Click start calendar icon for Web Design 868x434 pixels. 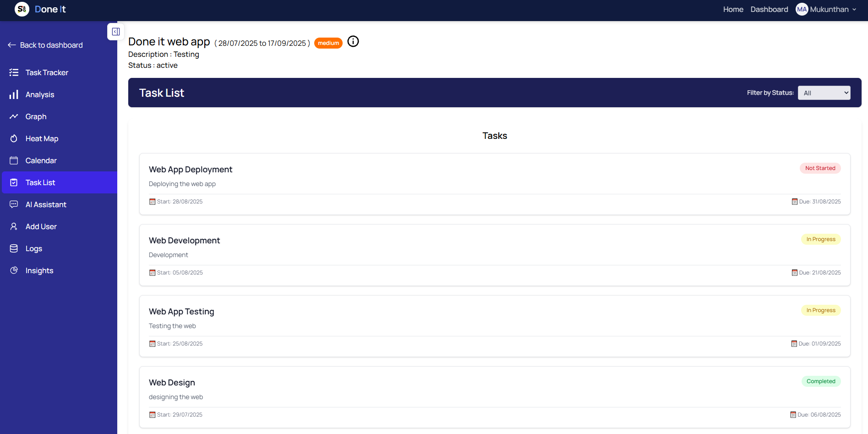click(x=152, y=415)
